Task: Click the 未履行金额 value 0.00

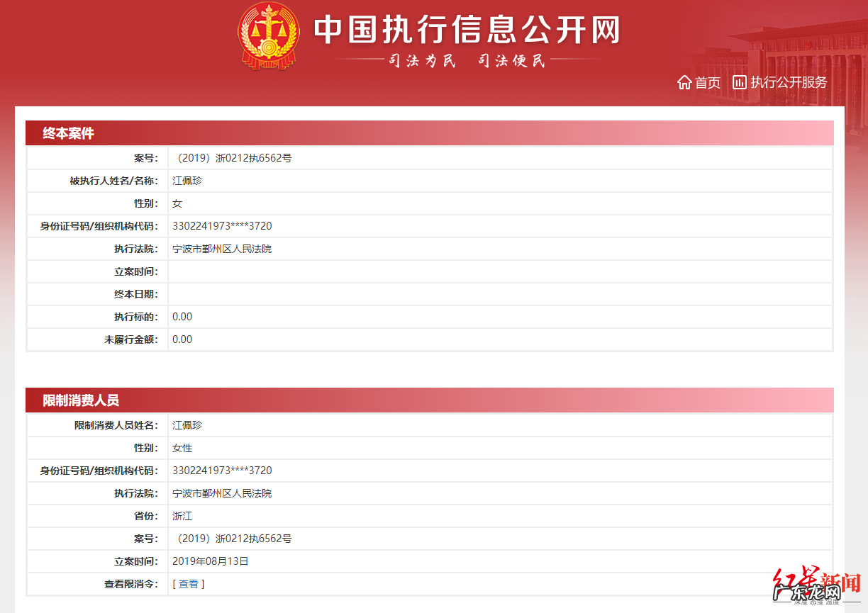Action: point(182,339)
